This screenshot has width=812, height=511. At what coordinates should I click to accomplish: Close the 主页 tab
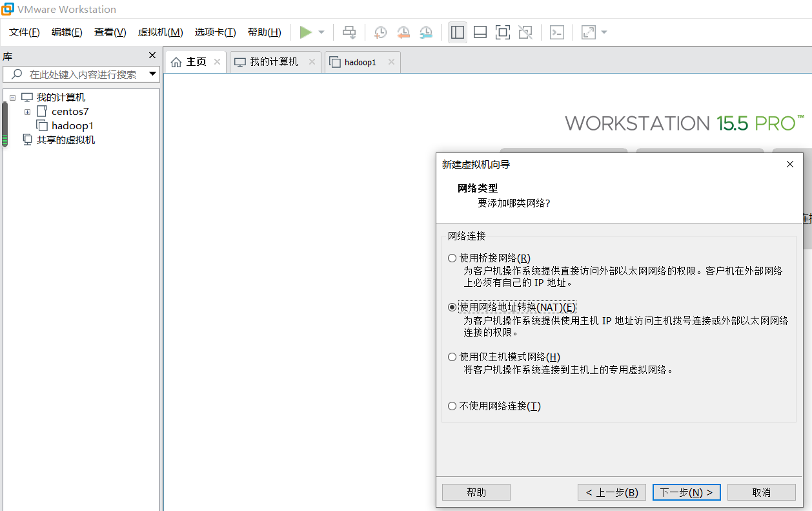217,62
